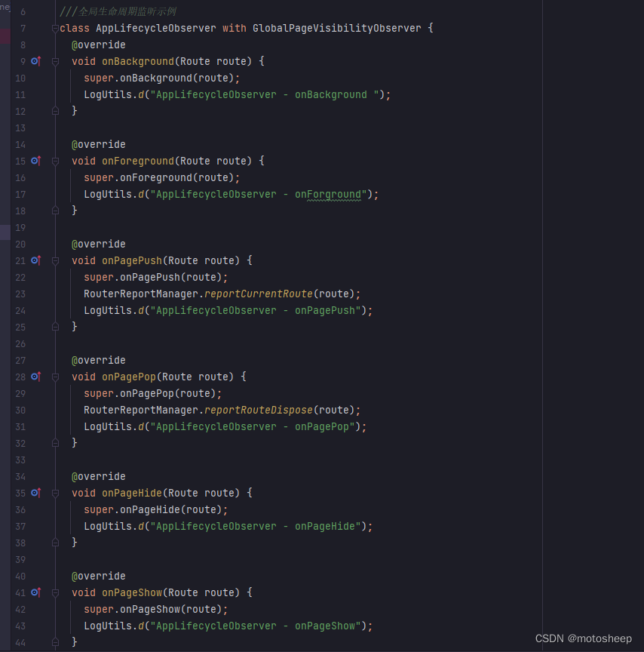Click override gutter icon for onPageShow
Screen dimensions: 644x652
tap(36, 592)
